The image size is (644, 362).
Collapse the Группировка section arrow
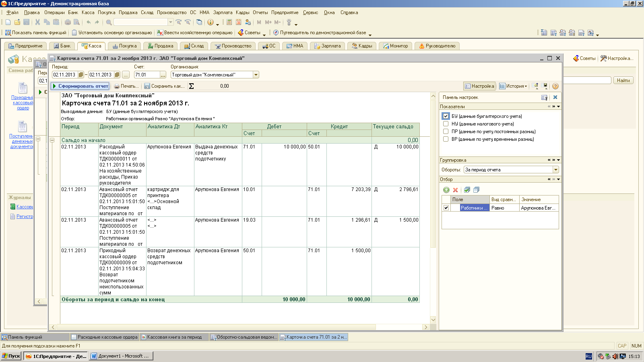[559, 160]
